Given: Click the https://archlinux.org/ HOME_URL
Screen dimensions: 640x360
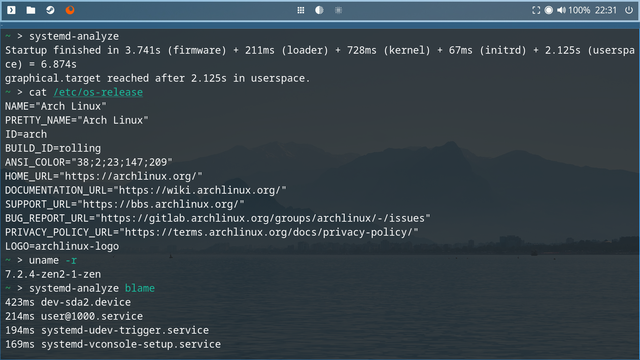Looking at the screenshot, I should point(131,176).
